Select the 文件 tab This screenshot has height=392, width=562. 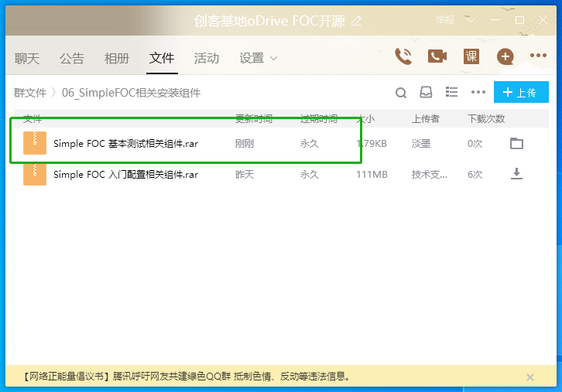(162, 58)
